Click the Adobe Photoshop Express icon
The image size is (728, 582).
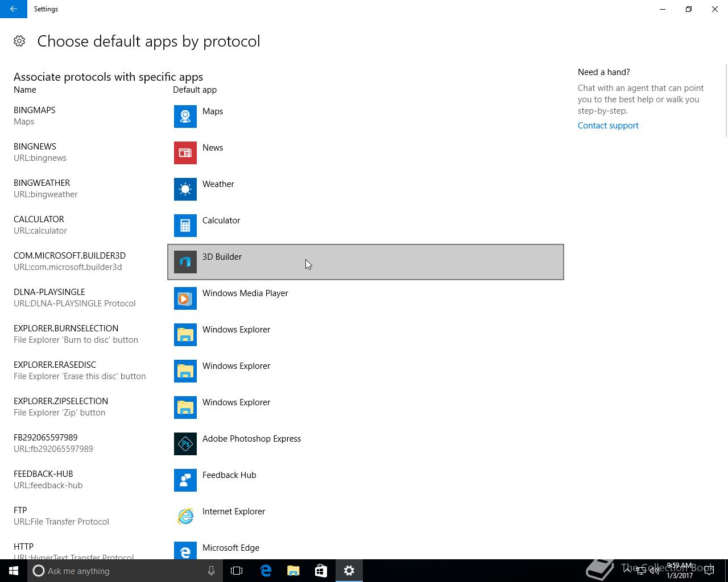tap(185, 444)
